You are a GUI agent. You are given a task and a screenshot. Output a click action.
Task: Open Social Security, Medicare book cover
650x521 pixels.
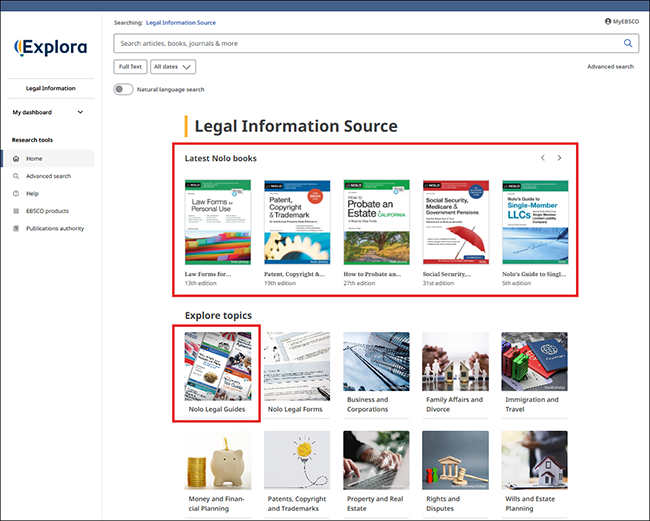coord(456,222)
